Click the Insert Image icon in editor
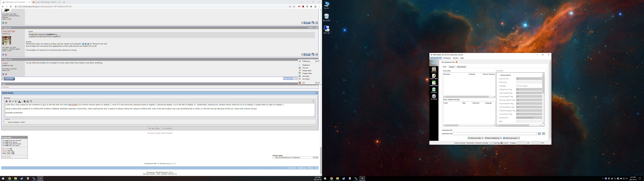This screenshot has width=644, height=181. (28, 101)
